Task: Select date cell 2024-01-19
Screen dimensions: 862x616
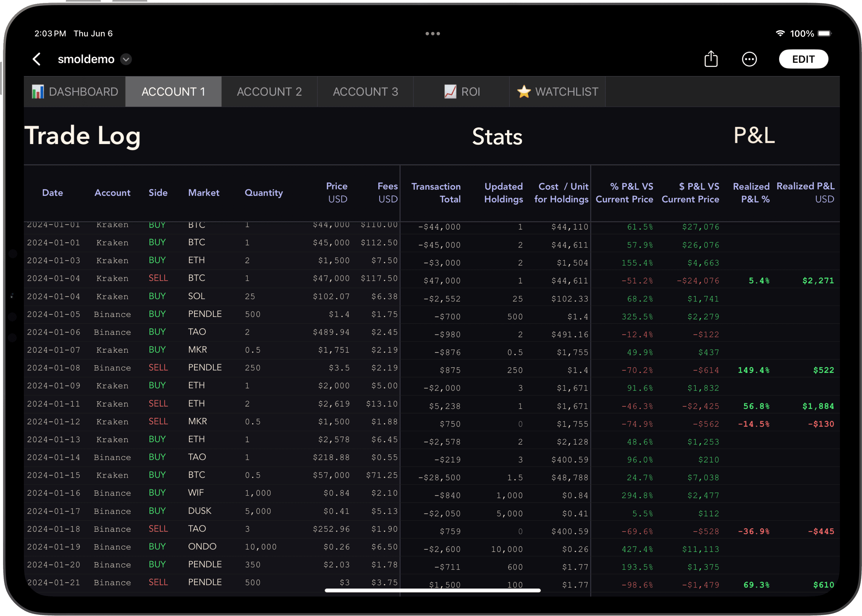Action: click(x=53, y=547)
